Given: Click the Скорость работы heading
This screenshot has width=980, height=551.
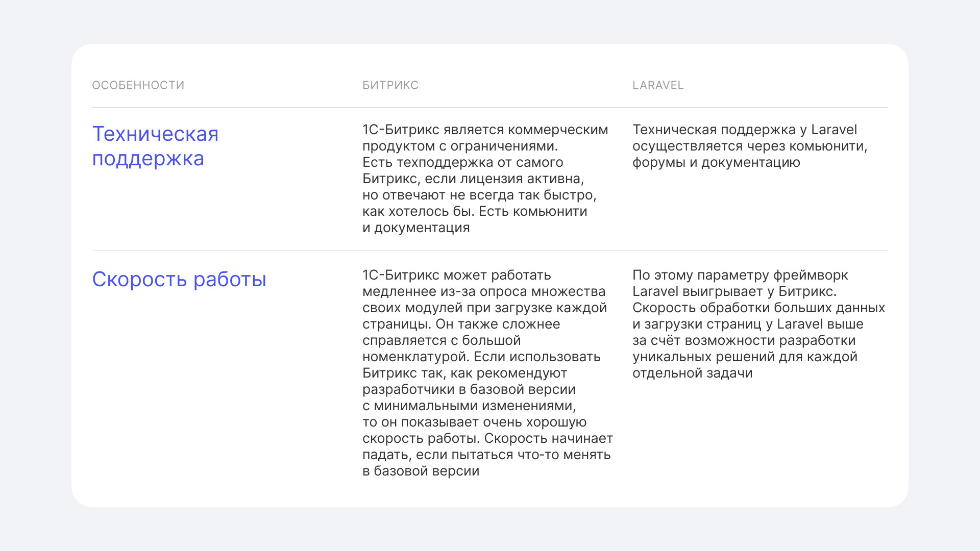Looking at the screenshot, I should [x=179, y=279].
